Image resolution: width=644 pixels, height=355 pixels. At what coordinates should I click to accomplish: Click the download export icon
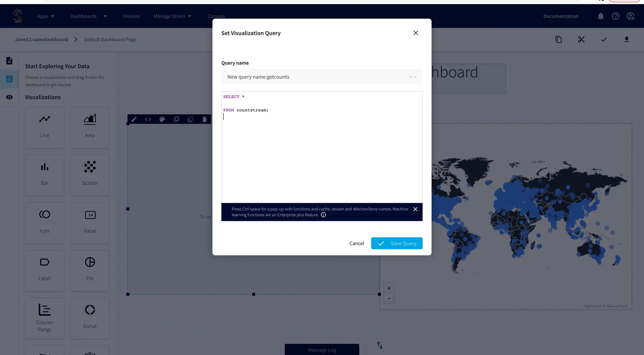pos(626,40)
